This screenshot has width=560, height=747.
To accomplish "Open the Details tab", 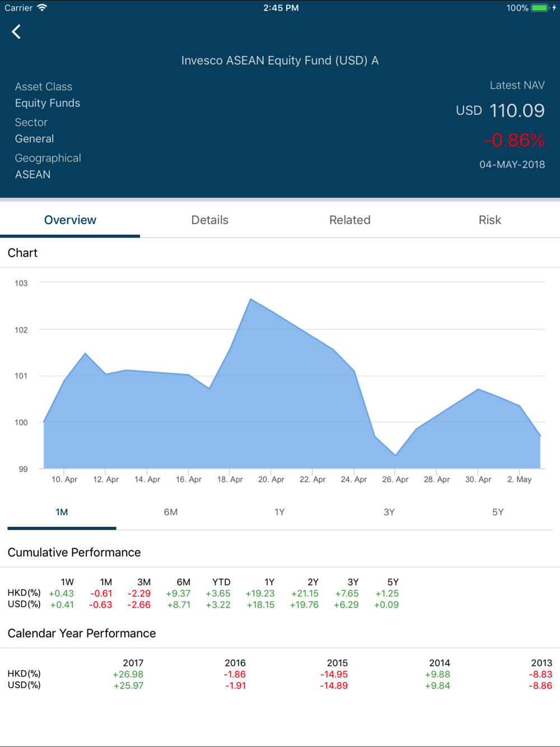I will tap(210, 220).
